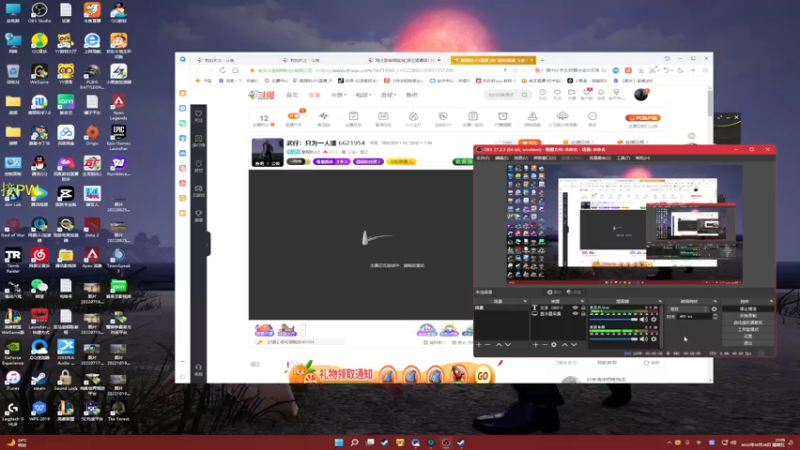
Task: Click the browser home button
Action: [235, 70]
